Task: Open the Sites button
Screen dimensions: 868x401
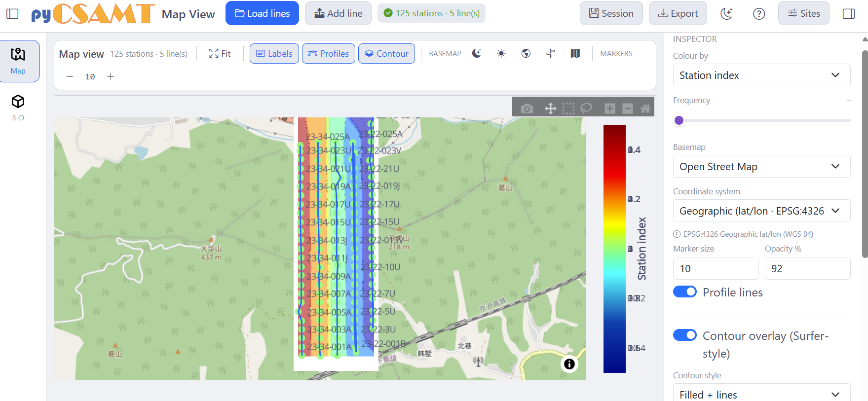Action: 804,13
